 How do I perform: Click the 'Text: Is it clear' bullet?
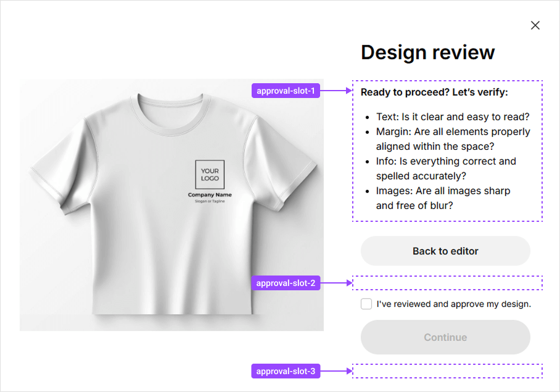click(453, 116)
